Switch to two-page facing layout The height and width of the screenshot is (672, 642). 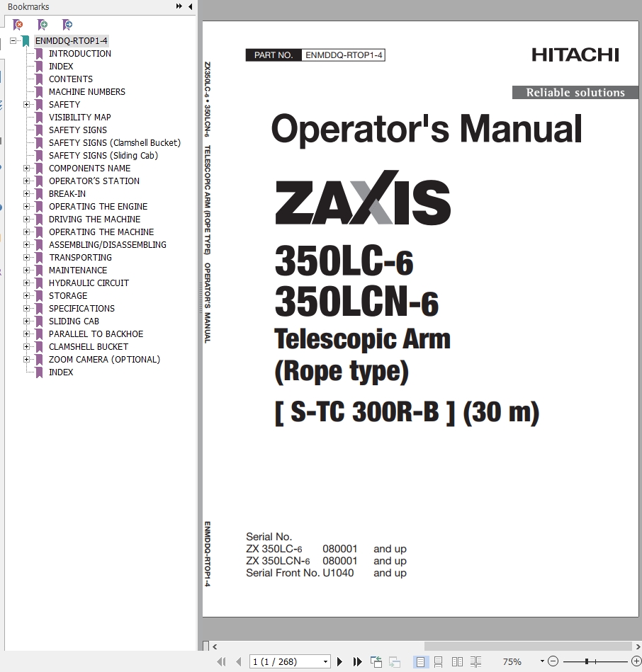[457, 661]
